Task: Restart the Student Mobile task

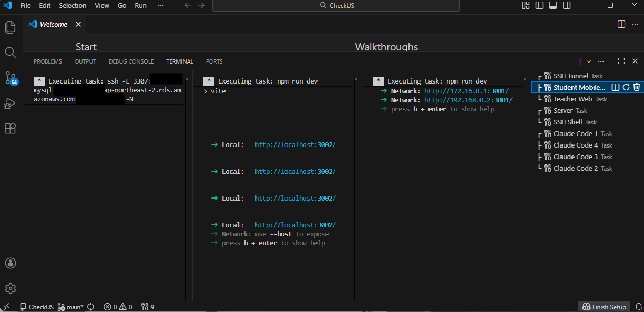Action: tap(627, 87)
